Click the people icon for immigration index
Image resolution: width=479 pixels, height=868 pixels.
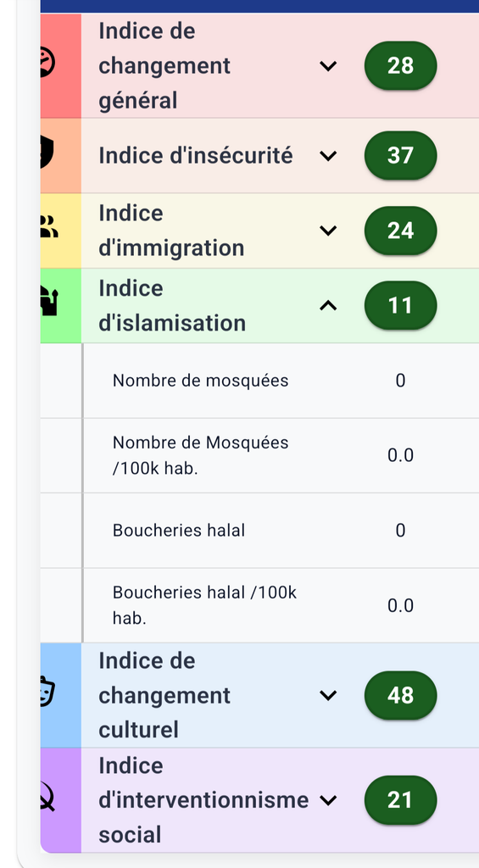49,227
